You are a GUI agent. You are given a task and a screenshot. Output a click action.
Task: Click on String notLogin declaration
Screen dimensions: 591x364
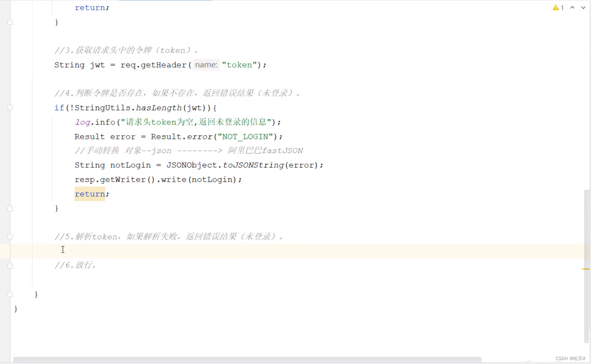[112, 165]
